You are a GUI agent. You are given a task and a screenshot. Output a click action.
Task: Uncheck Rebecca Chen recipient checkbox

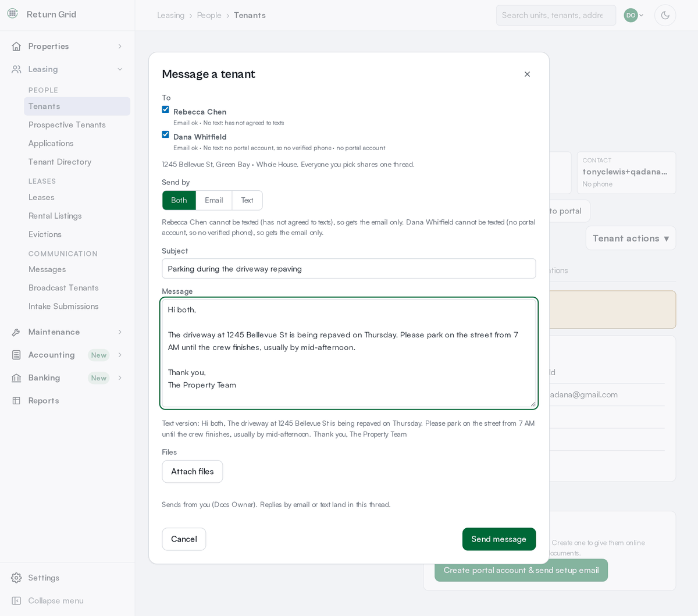coord(166,110)
